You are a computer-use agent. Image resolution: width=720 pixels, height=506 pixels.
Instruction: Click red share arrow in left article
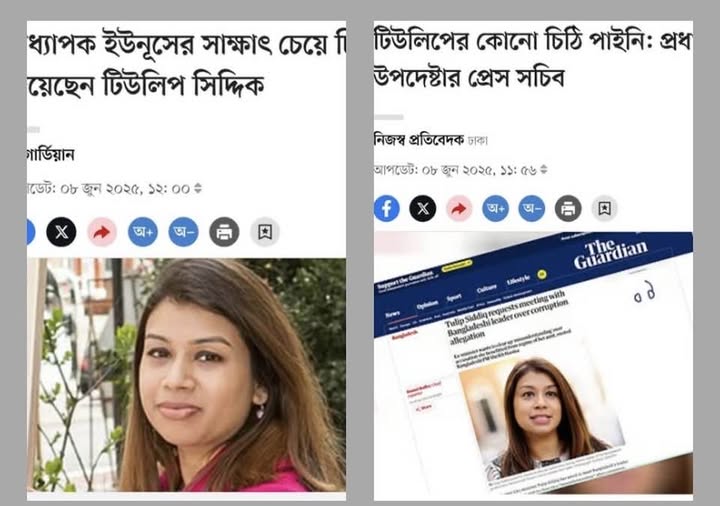(102, 232)
